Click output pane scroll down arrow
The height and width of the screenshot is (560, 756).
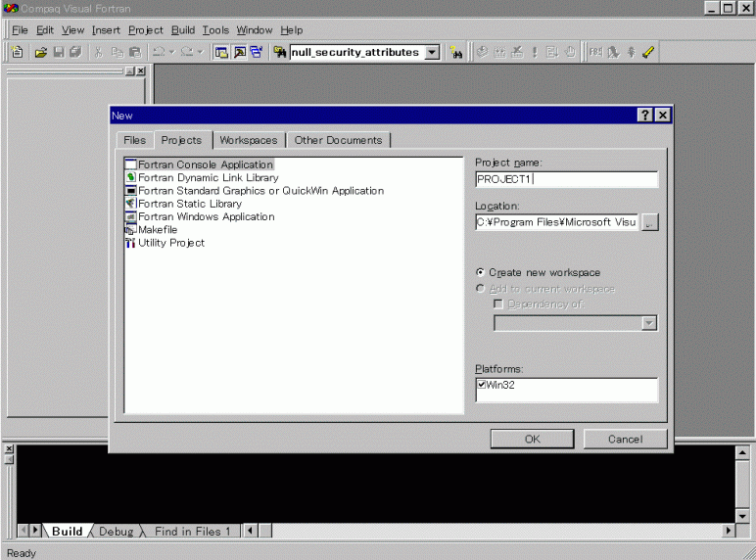click(x=742, y=516)
